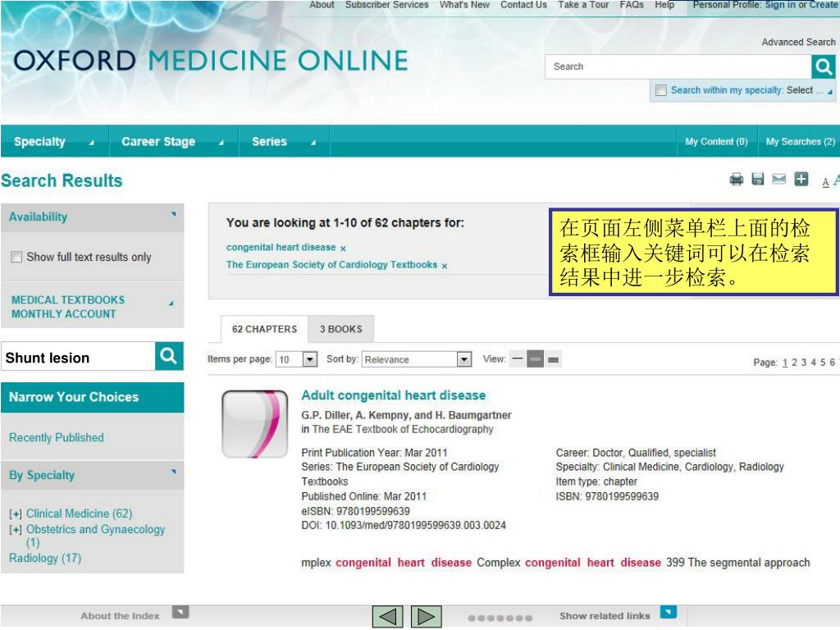Open the Specialty dropdown menu
The image size is (840, 630).
(x=53, y=141)
